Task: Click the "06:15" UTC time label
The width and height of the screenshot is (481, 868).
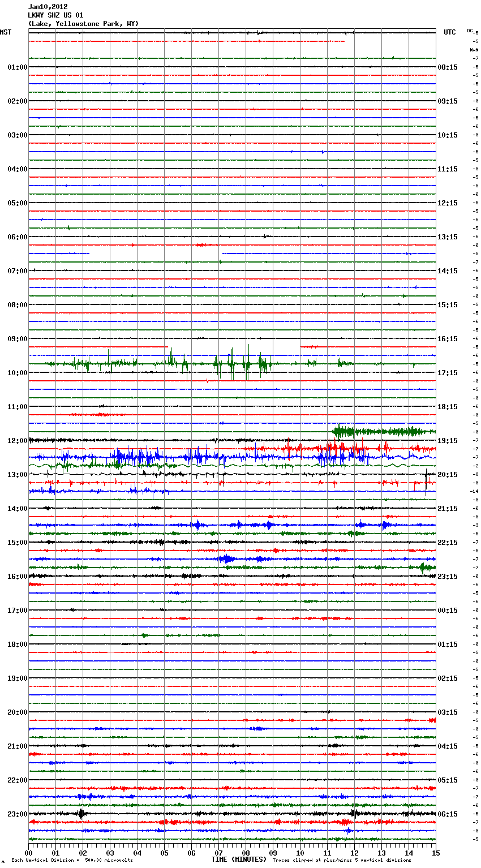Action: click(x=448, y=814)
